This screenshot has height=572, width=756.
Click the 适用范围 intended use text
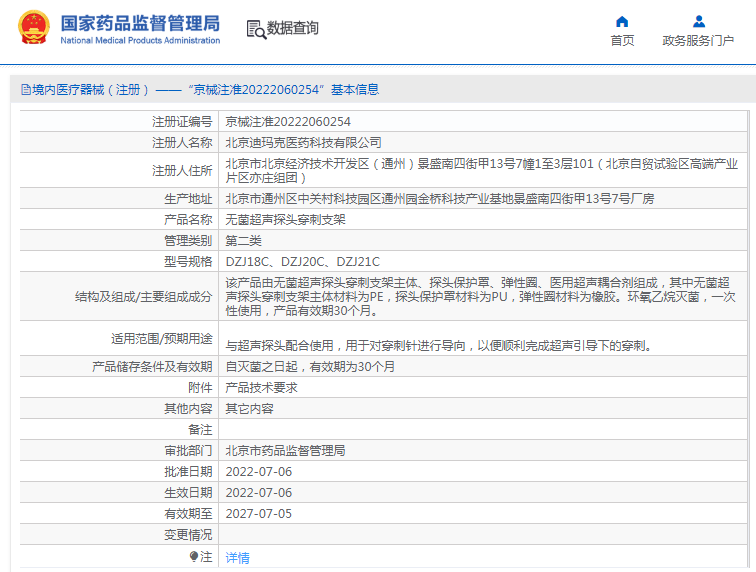440,345
